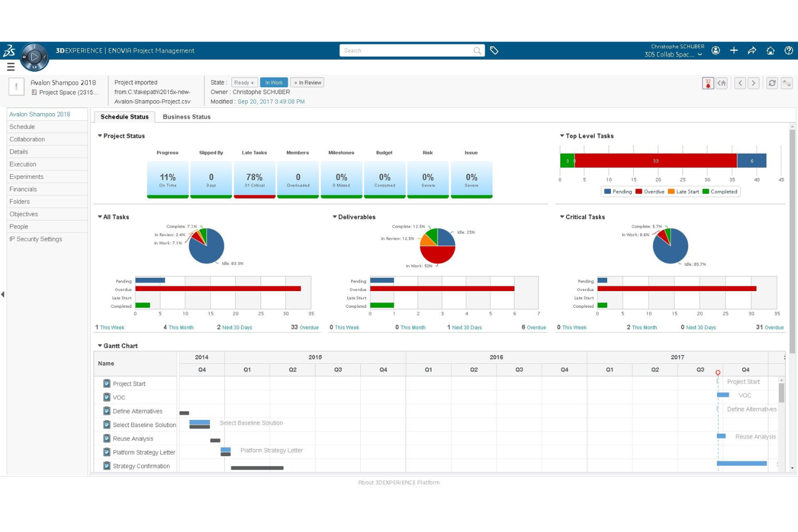Set state to Ready
Image resolution: width=798 pixels, height=532 pixels.
(244, 82)
